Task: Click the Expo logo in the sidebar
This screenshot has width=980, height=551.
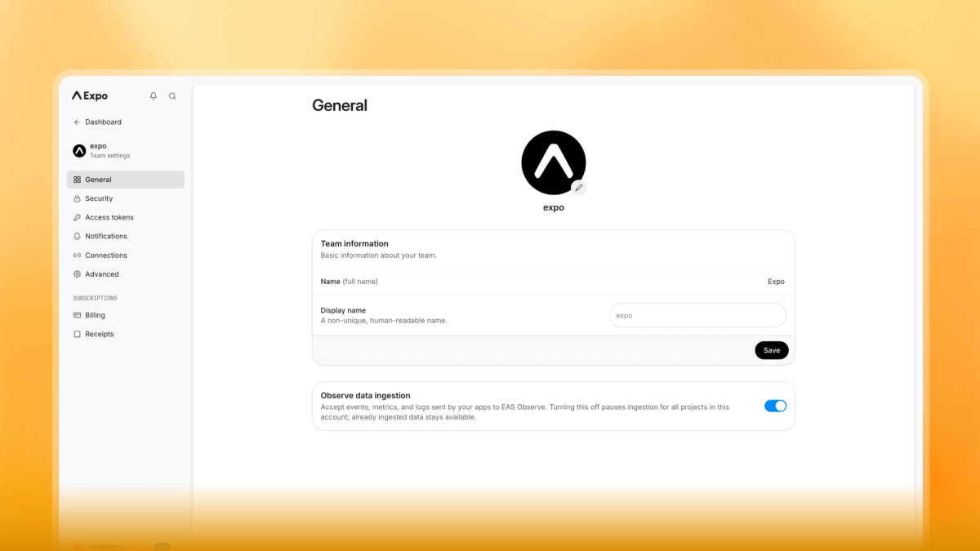Action: pyautogui.click(x=90, y=96)
